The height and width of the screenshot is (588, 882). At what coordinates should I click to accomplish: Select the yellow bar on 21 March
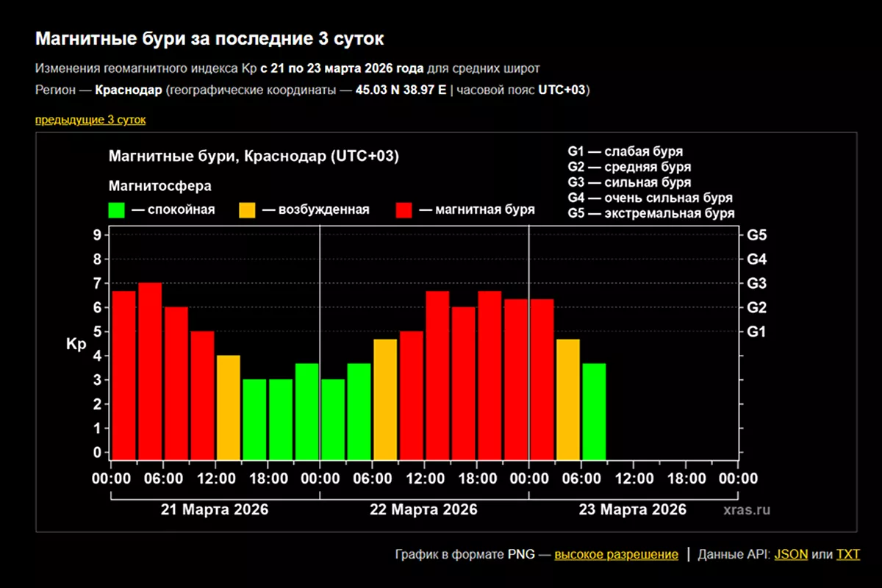pyautogui.click(x=229, y=406)
